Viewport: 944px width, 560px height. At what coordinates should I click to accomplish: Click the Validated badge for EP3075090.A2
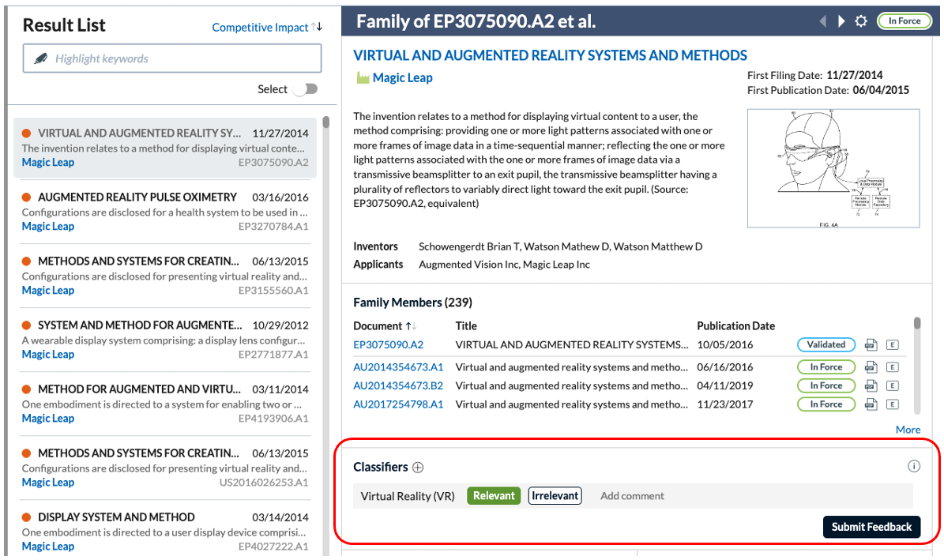coord(826,344)
